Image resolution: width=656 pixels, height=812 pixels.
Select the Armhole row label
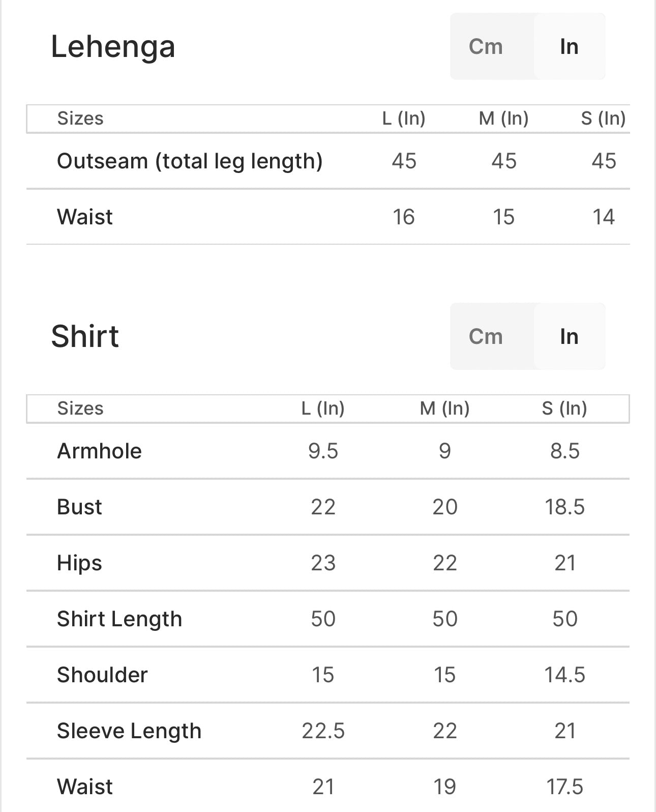click(x=99, y=451)
